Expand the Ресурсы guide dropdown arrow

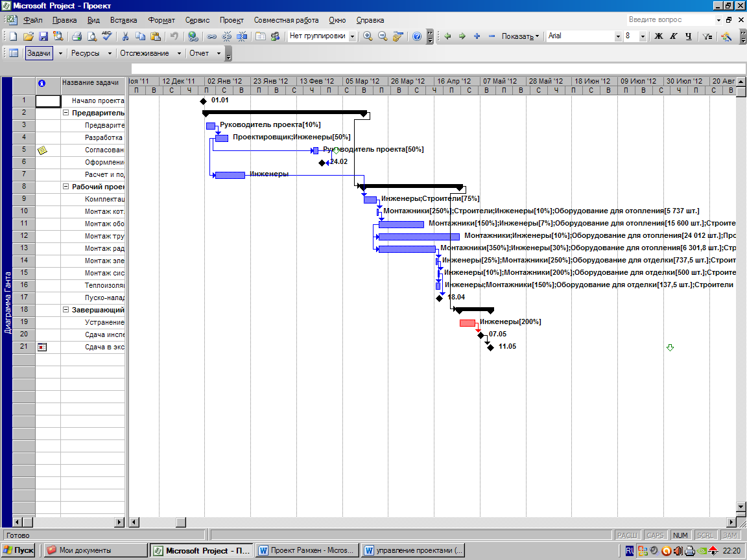point(110,53)
